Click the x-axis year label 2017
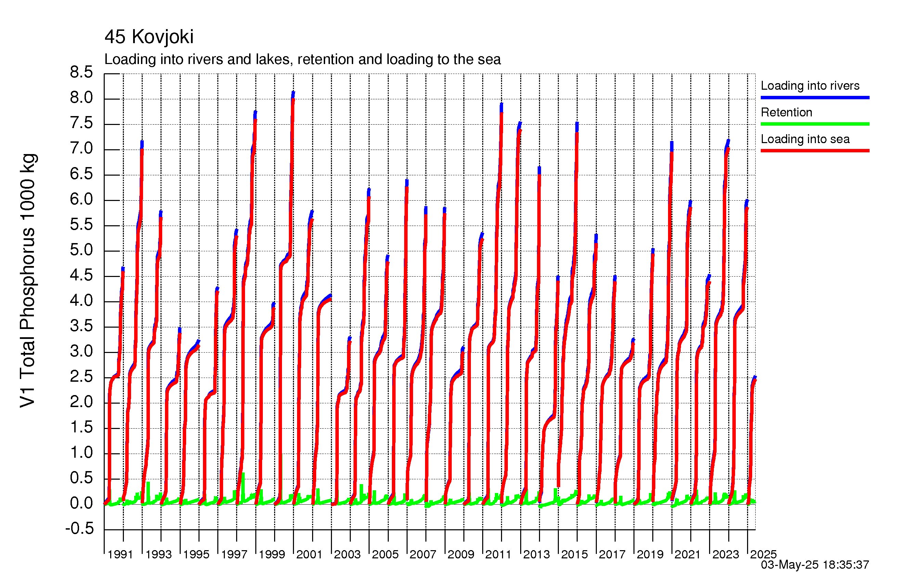924x582 pixels. pyautogui.click(x=612, y=554)
